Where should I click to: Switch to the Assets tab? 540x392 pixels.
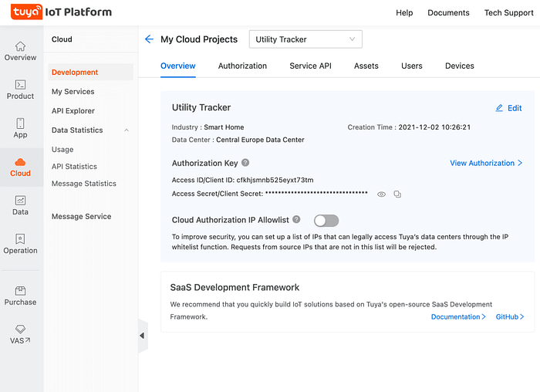[x=366, y=66]
